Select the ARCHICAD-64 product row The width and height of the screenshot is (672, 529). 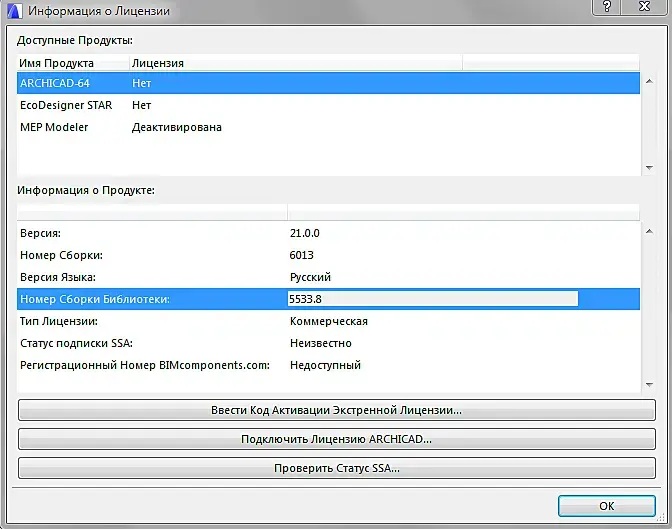328,83
